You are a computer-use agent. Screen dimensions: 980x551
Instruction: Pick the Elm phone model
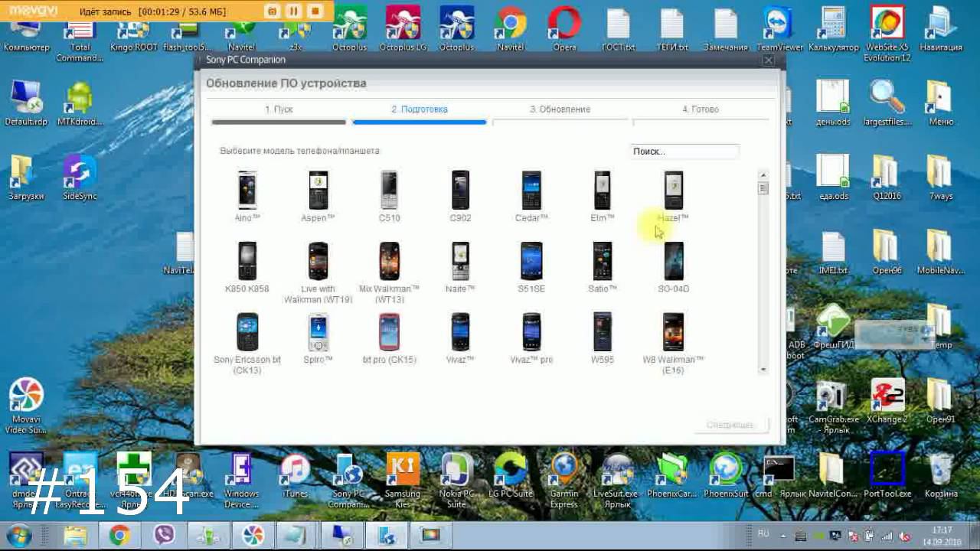(603, 197)
